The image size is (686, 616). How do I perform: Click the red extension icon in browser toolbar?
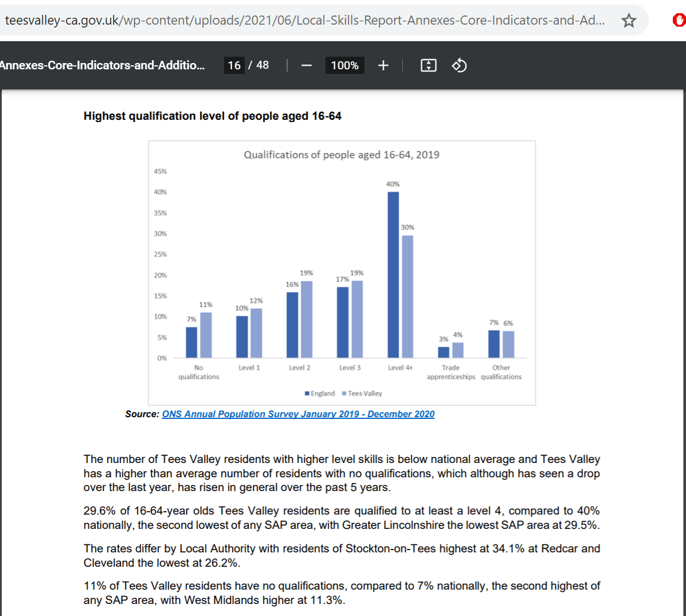point(679,21)
